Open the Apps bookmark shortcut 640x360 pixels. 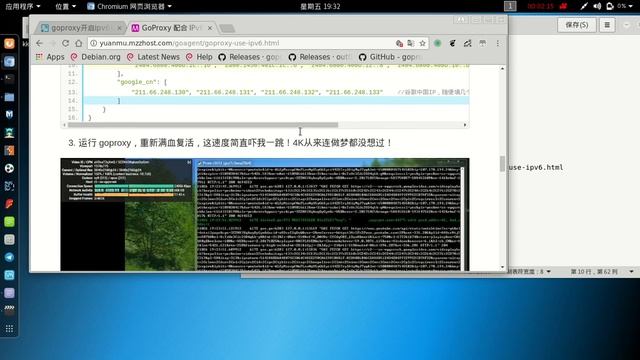[50, 57]
